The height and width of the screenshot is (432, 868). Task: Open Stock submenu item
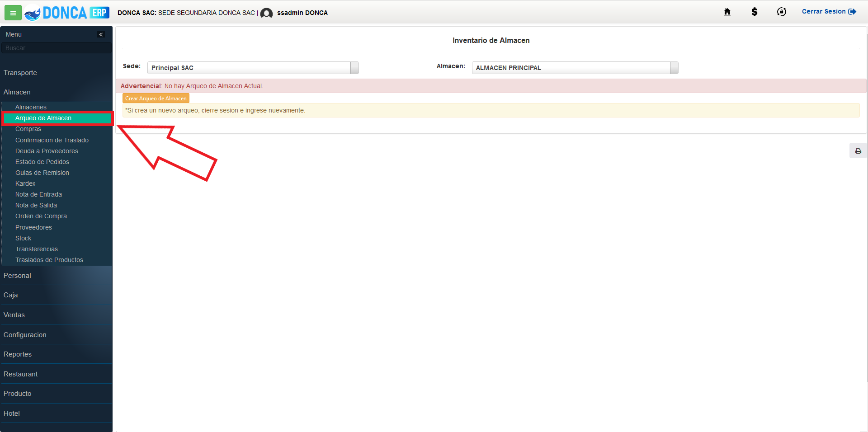(23, 238)
